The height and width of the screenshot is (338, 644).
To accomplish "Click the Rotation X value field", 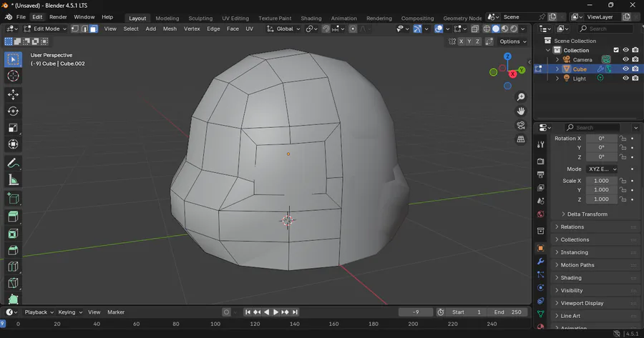I will pos(601,138).
